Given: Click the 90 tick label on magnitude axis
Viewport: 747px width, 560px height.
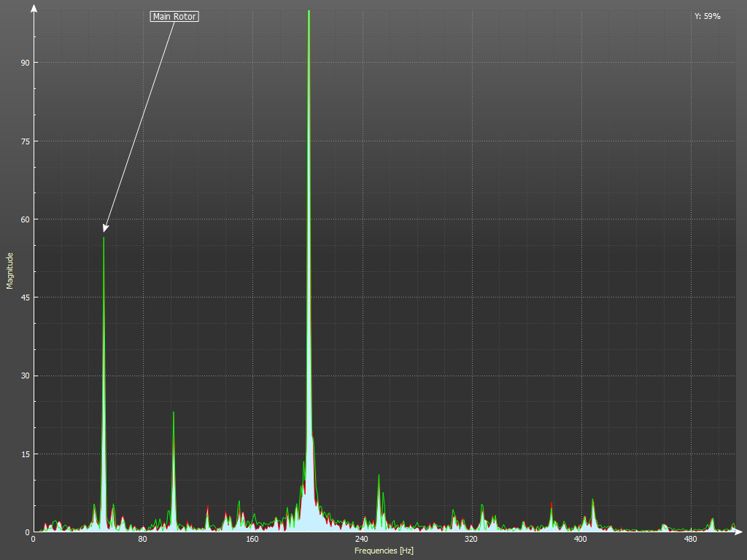Looking at the screenshot, I should click(x=24, y=63).
